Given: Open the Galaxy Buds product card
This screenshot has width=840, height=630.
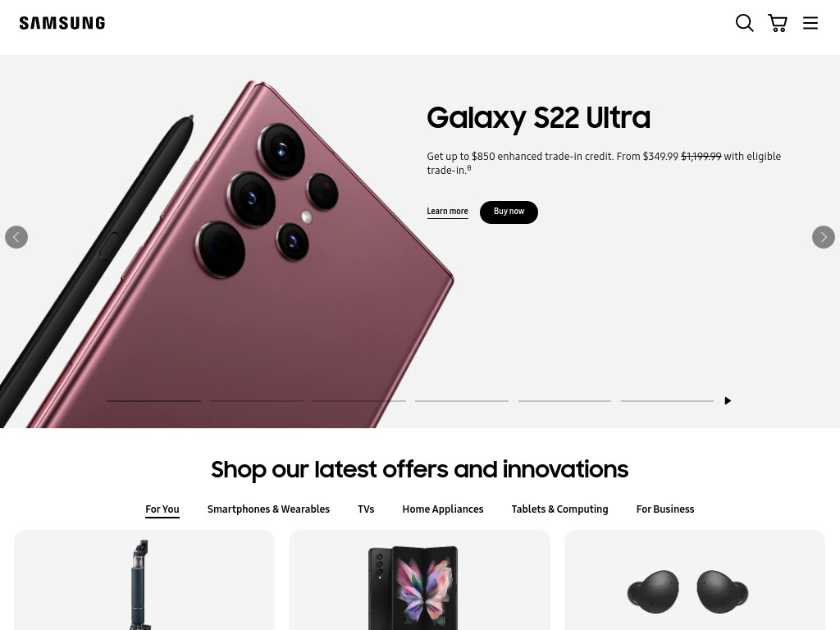Looking at the screenshot, I should click(x=695, y=580).
